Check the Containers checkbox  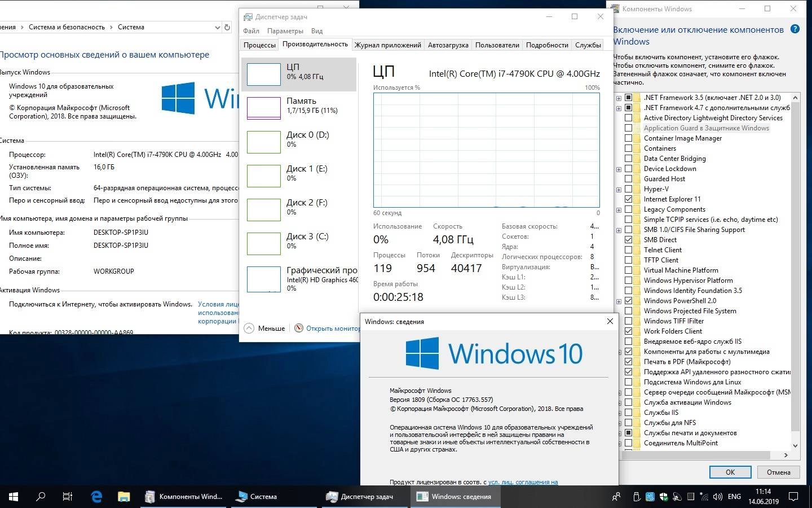click(x=628, y=148)
